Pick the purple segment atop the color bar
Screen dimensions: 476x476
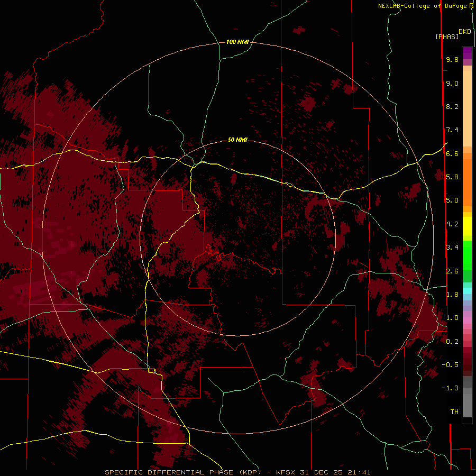[467, 53]
